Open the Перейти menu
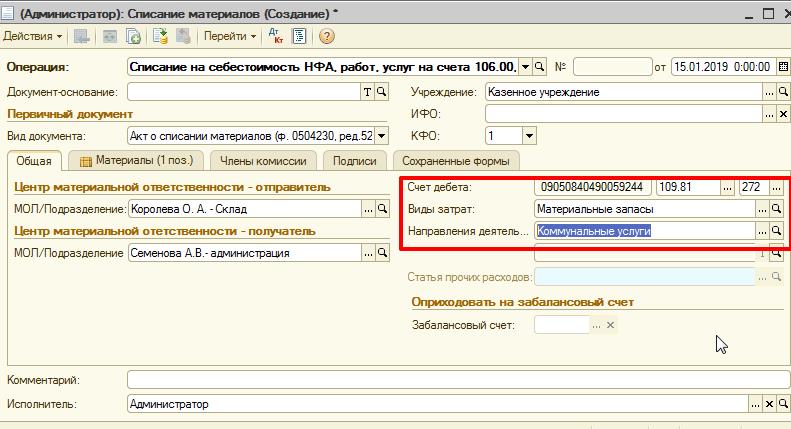 click(229, 36)
